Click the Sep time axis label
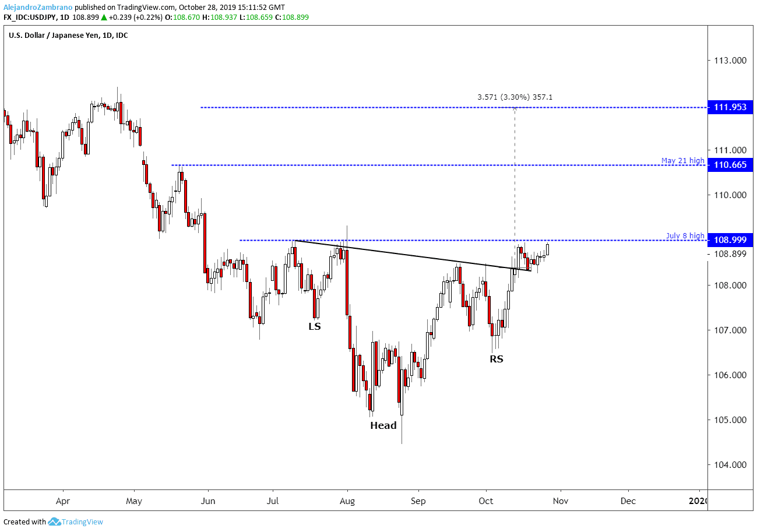The height and width of the screenshot is (532, 757). (x=417, y=501)
